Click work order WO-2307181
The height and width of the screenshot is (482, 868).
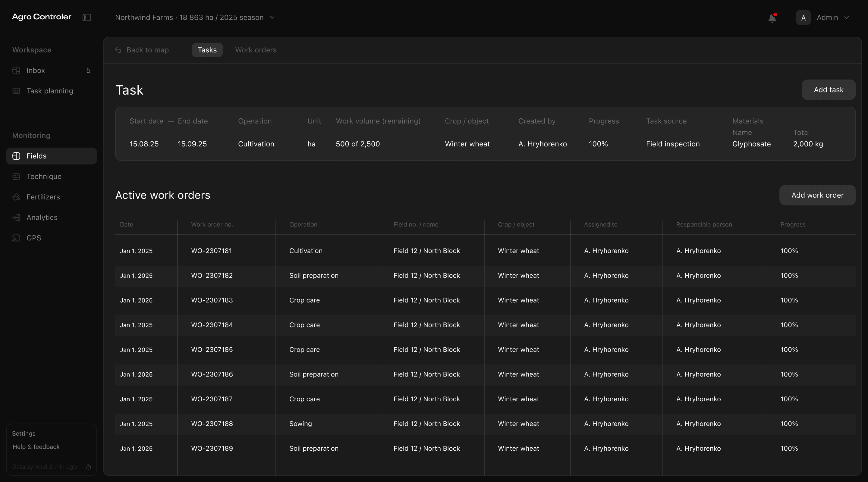pyautogui.click(x=211, y=251)
